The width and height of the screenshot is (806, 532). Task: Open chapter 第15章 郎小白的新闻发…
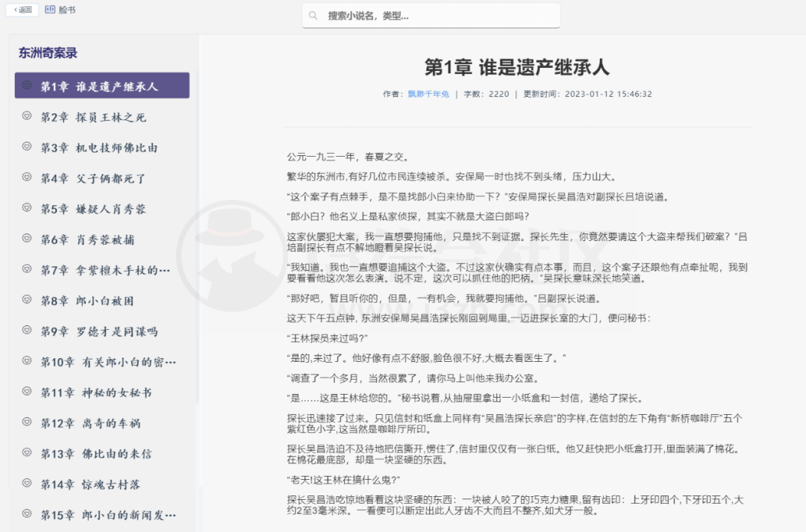click(x=101, y=515)
